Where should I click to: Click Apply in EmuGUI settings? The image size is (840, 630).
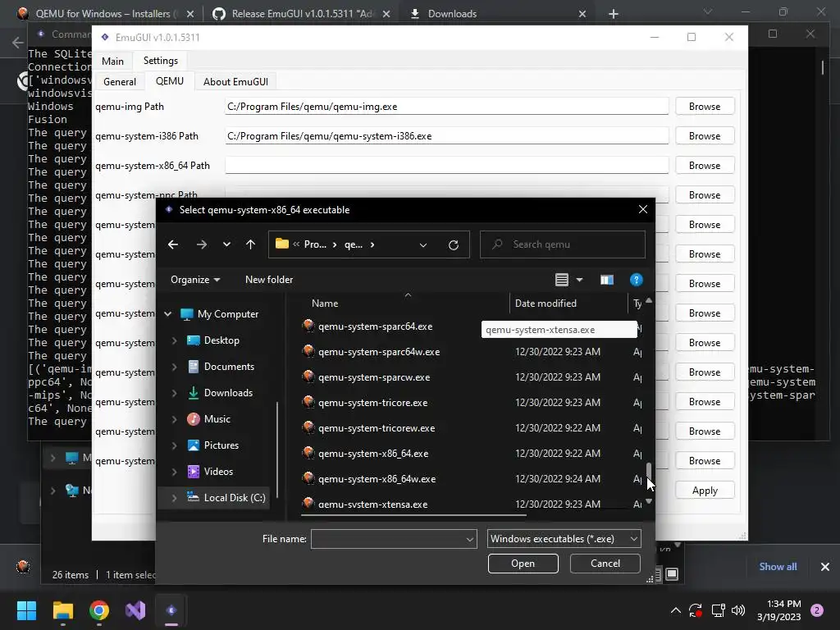pos(705,491)
